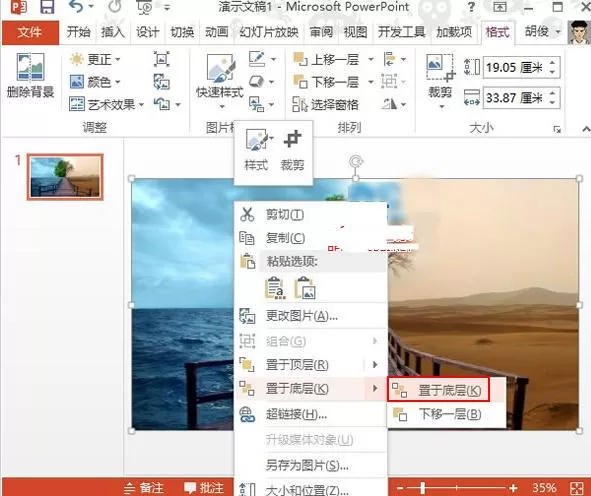Screen dimensions: 591x496
Task: Switch to the 插入 tab
Action: [x=113, y=32]
